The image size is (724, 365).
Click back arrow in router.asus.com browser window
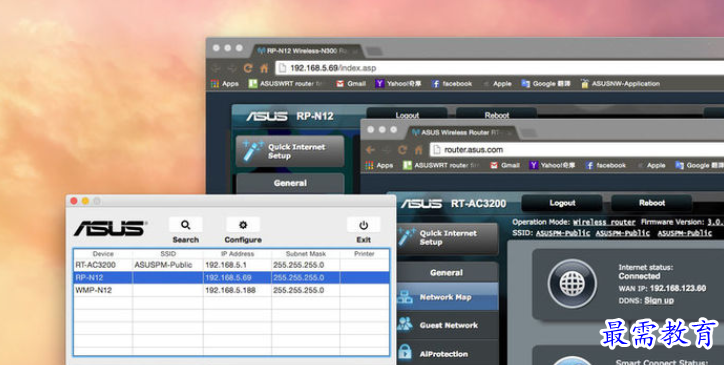coord(370,150)
